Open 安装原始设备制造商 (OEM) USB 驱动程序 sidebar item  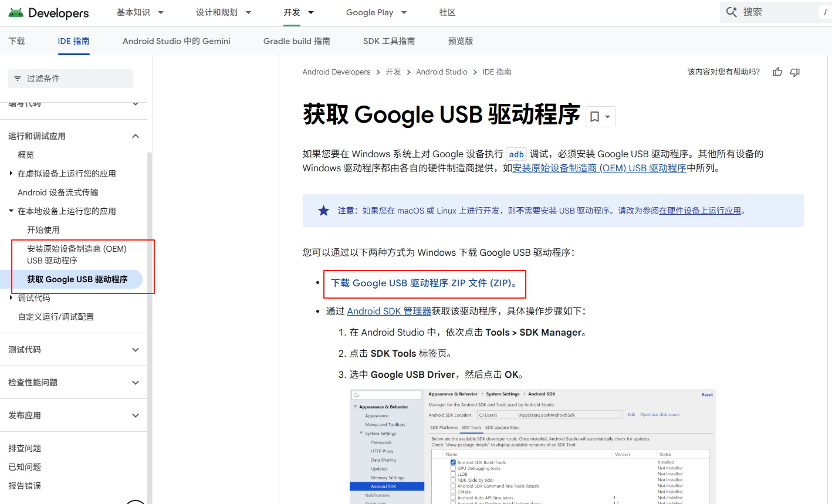[x=77, y=255]
